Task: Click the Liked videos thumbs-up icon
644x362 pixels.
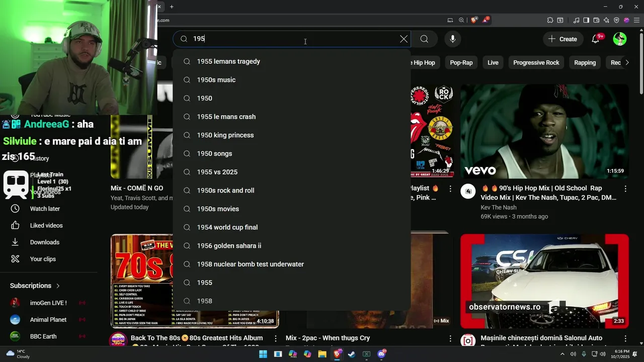Action: point(15,225)
